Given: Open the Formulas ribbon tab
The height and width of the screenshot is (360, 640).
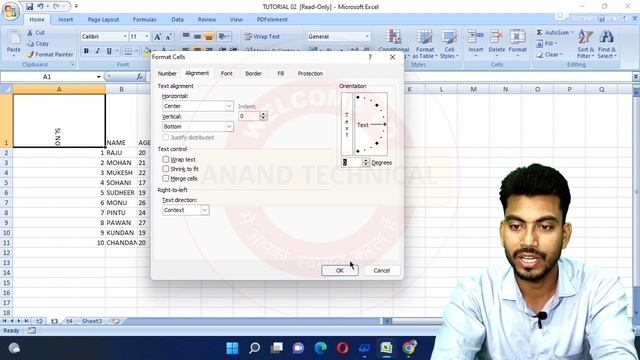Looking at the screenshot, I should [144, 20].
